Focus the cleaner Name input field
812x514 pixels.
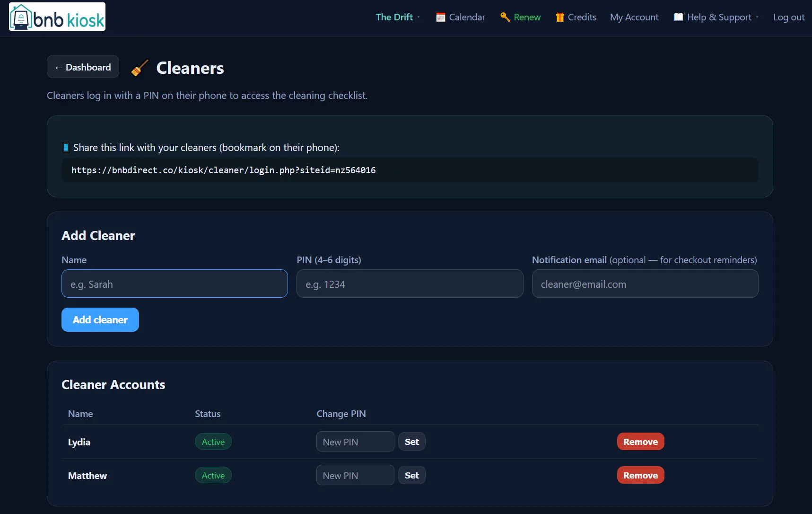(x=175, y=284)
